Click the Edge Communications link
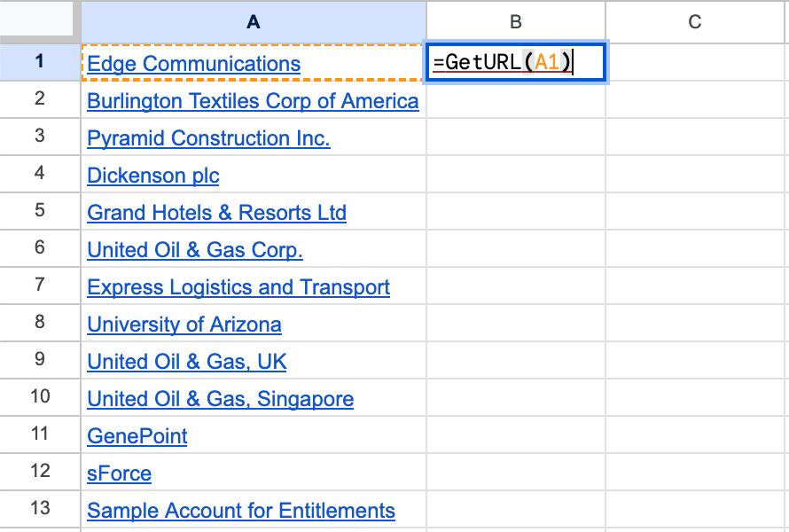Viewport: 789px width, 532px height. click(194, 64)
